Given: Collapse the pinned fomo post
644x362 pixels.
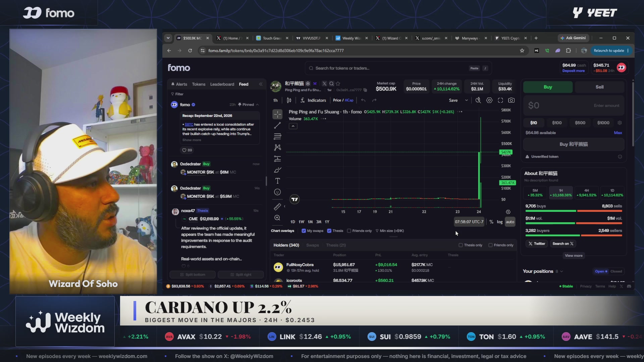Looking at the screenshot, I should pos(257,105).
